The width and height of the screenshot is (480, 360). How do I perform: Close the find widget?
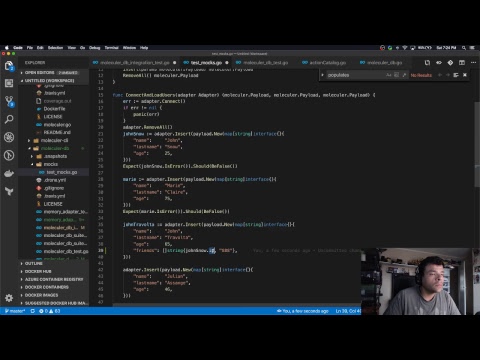click(465, 75)
